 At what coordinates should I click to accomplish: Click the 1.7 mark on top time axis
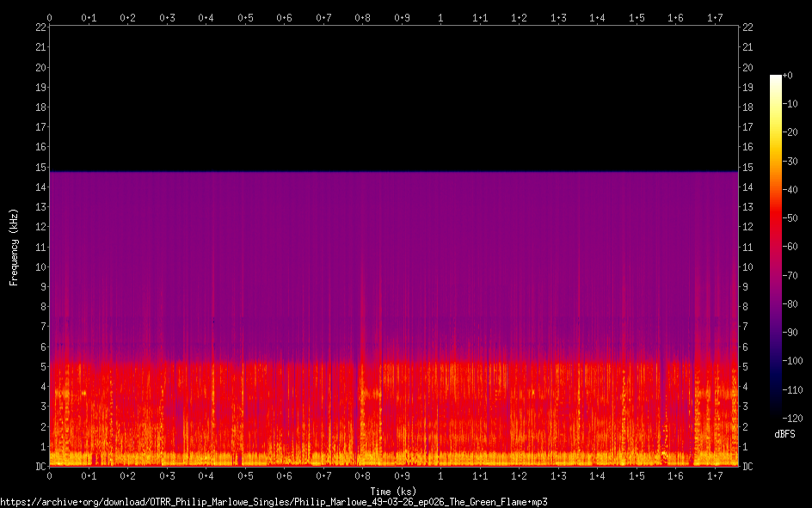pyautogui.click(x=715, y=17)
